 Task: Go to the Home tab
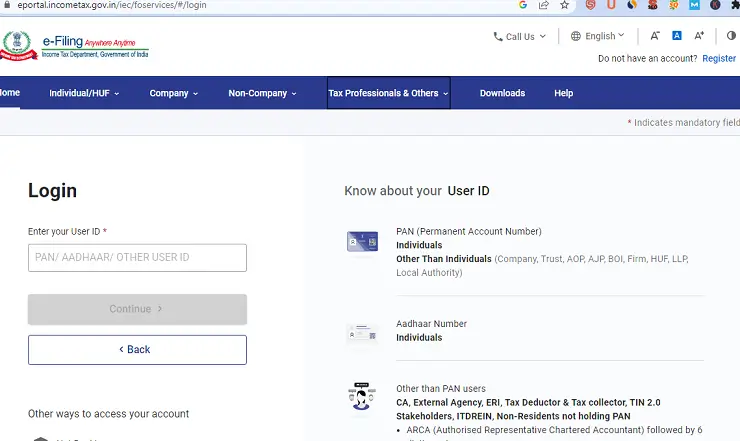(x=10, y=93)
